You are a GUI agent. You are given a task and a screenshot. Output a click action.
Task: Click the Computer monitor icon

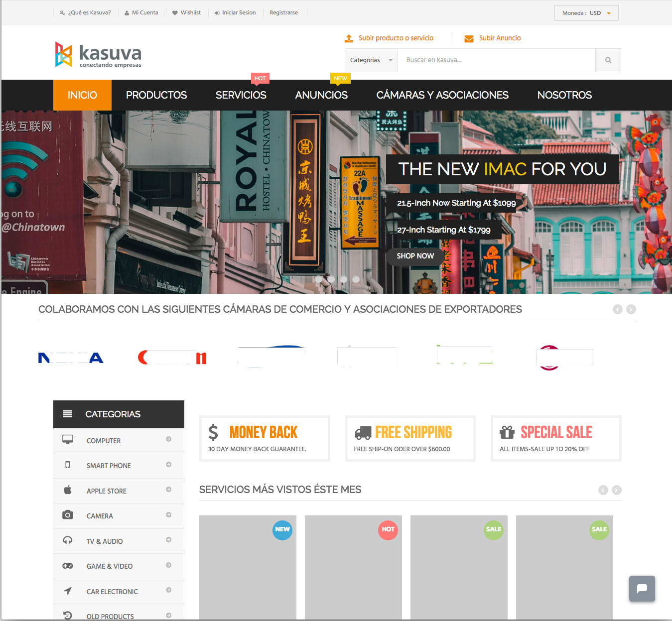click(x=68, y=440)
